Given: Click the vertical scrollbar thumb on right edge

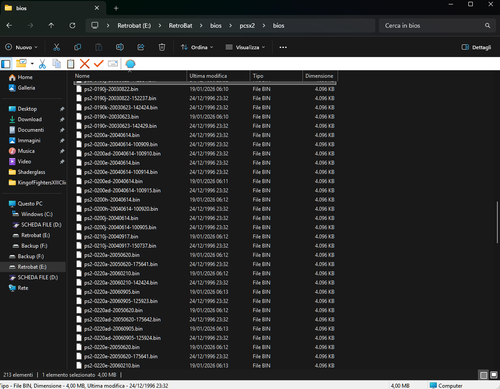Looking at the screenshot, I should point(498,222).
